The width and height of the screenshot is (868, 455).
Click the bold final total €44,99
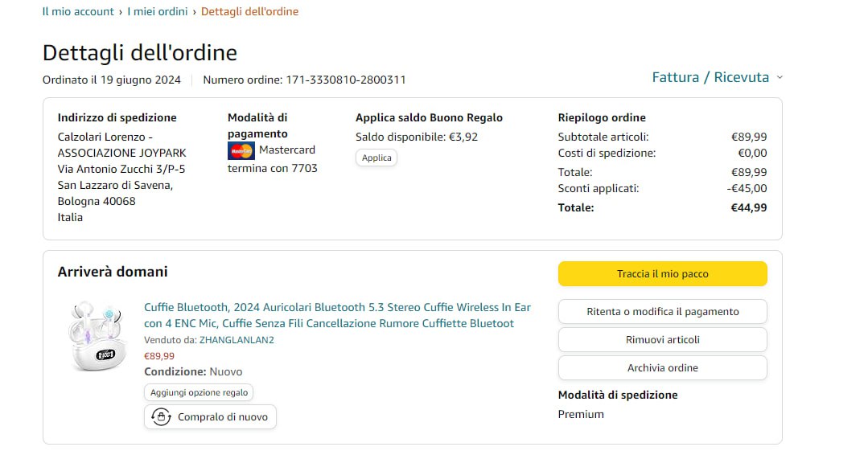(x=748, y=207)
